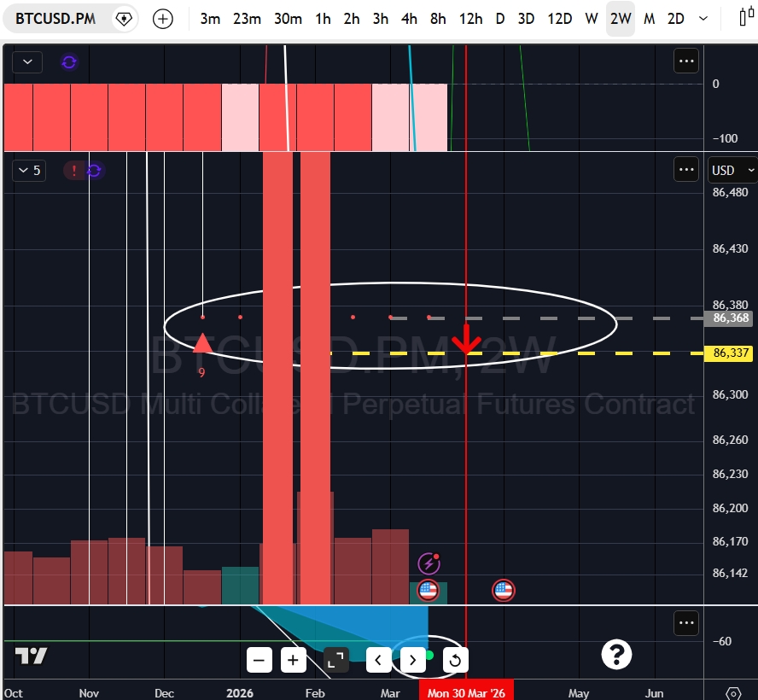Image resolution: width=758 pixels, height=700 pixels.
Task: Reset chart view with circular arrow
Action: tap(455, 660)
